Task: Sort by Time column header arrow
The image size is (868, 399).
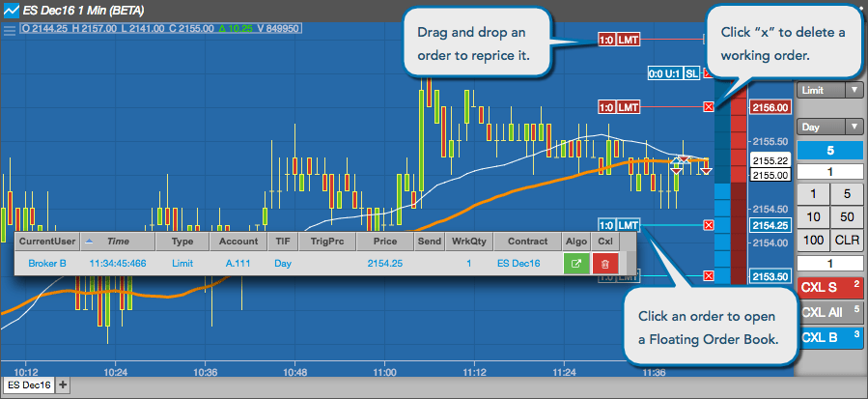Action: 88,242
